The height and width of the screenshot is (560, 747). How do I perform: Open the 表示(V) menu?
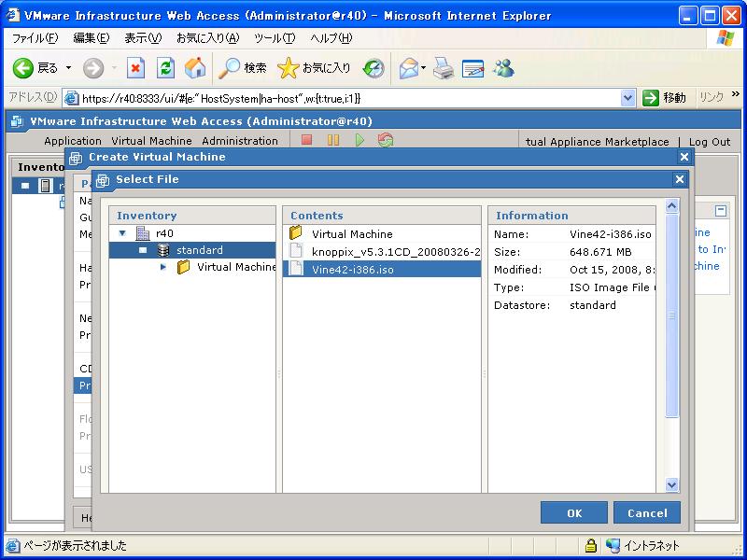pyautogui.click(x=143, y=38)
